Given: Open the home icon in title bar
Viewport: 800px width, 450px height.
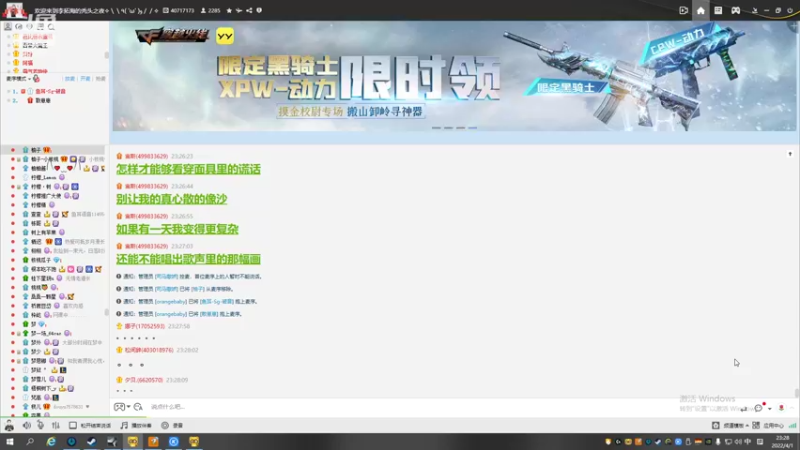Looking at the screenshot, I should [x=701, y=10].
